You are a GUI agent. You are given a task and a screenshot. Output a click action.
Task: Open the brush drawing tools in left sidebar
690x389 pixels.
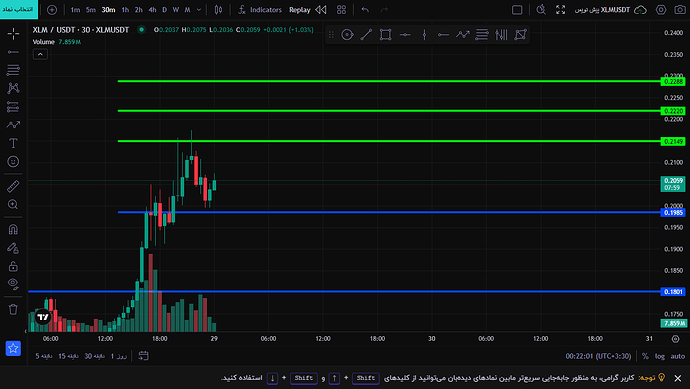13,125
